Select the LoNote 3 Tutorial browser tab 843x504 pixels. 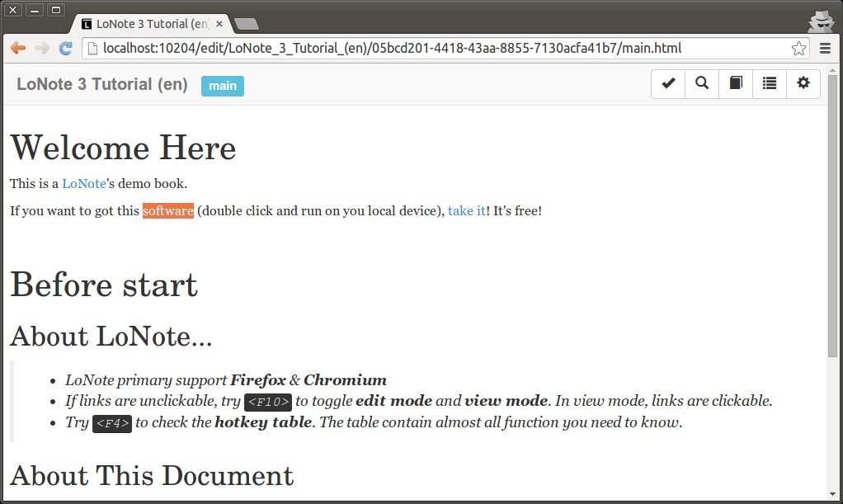pos(152,24)
